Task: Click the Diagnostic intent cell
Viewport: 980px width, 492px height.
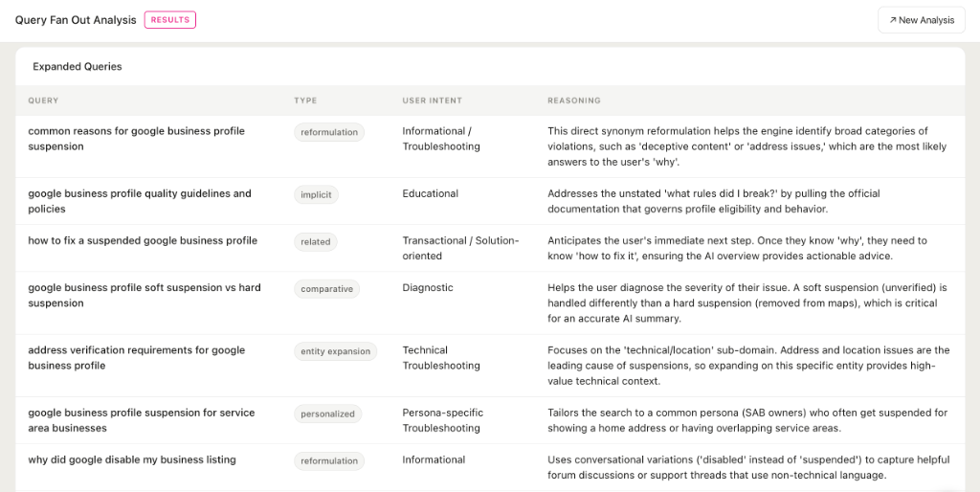Action: (x=428, y=287)
